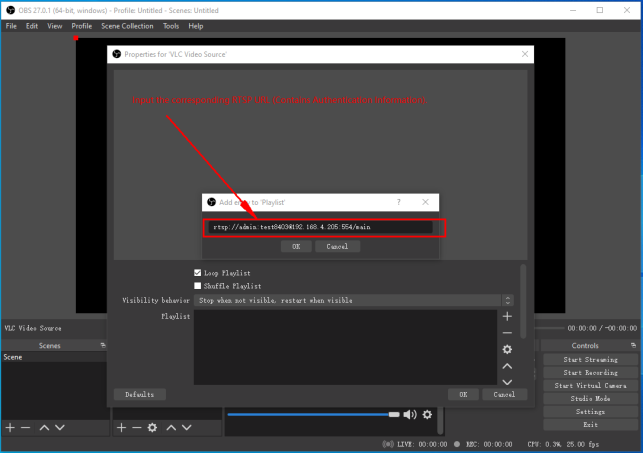The image size is (643, 453).
Task: Add a new entry to the Playlist
Action: tap(507, 316)
